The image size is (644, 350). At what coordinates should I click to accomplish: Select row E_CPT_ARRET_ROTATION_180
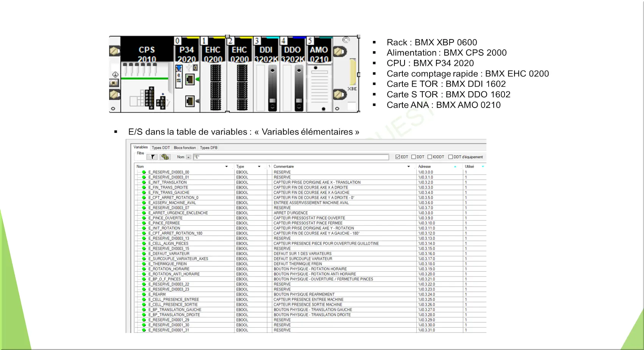[311, 233]
